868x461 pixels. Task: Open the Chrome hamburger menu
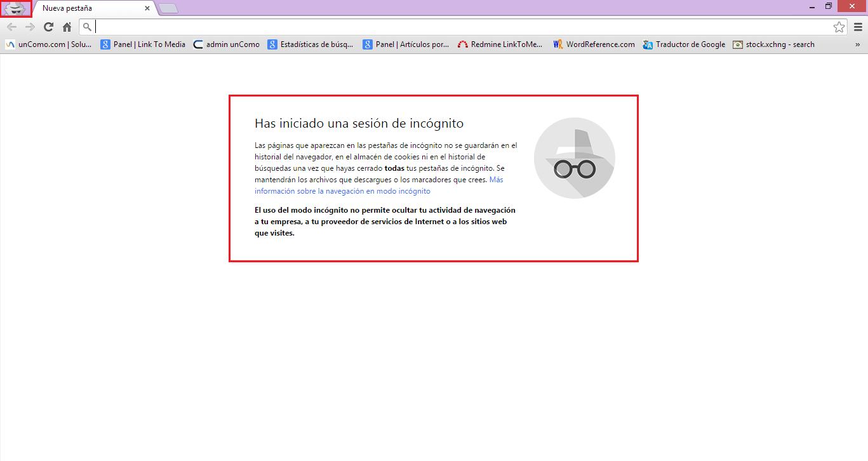tap(858, 27)
